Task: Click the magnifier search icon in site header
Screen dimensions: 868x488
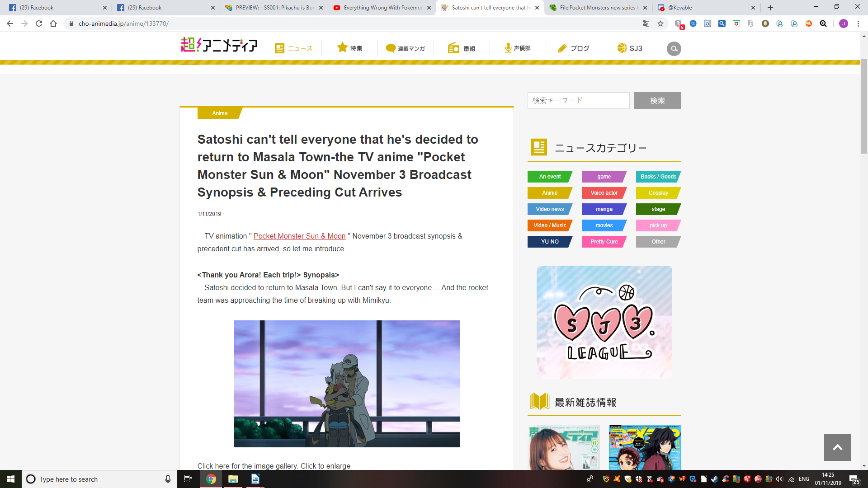Action: [x=674, y=48]
